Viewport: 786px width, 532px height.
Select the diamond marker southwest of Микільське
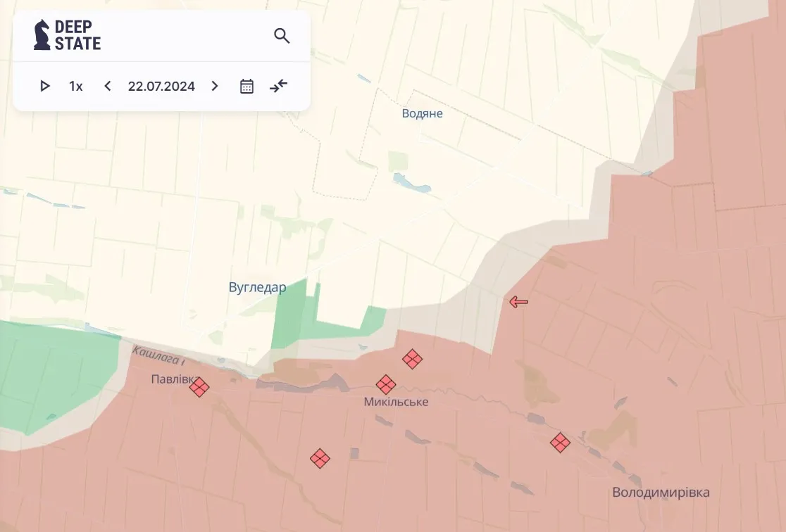320,458
